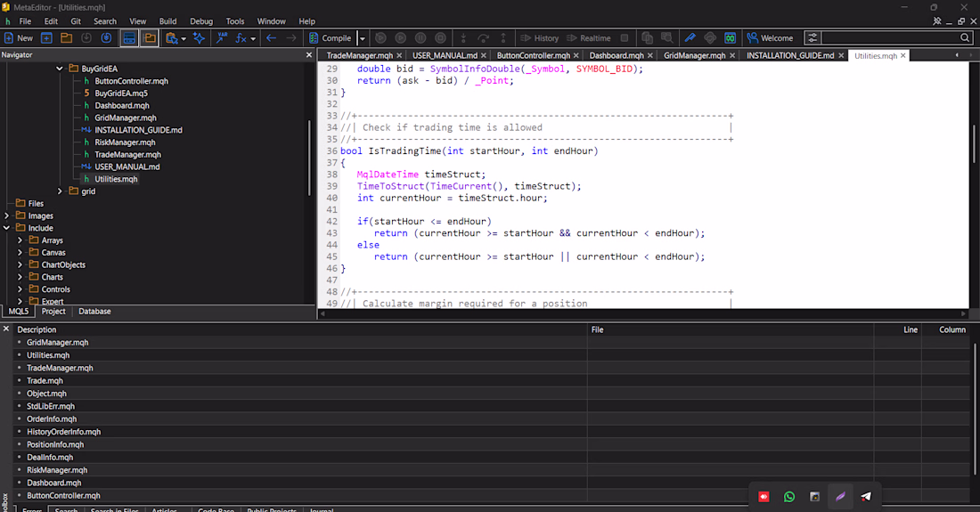Select USER_MANUAL.md in Navigator tree
Viewport: 980px width, 512px height.
(x=127, y=167)
